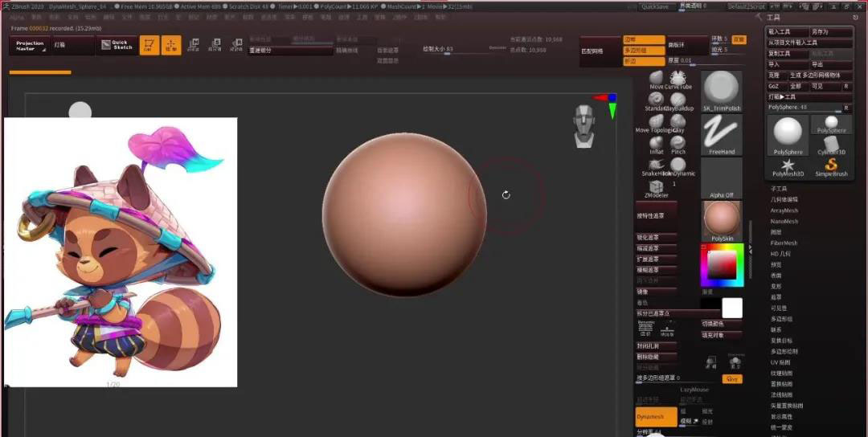Click the QuickSave button
Screen dimensions: 868x437
pos(657,6)
